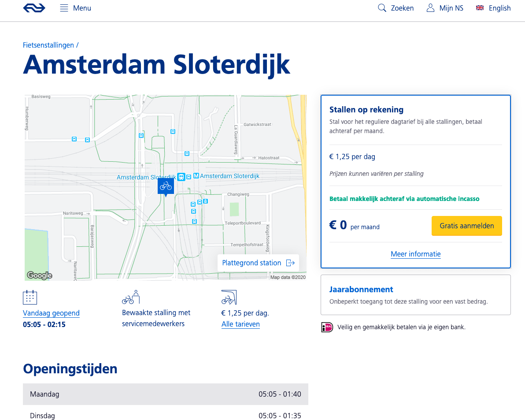Open the Vandaag geopend link
Image resolution: width=525 pixels, height=420 pixels.
(x=51, y=313)
